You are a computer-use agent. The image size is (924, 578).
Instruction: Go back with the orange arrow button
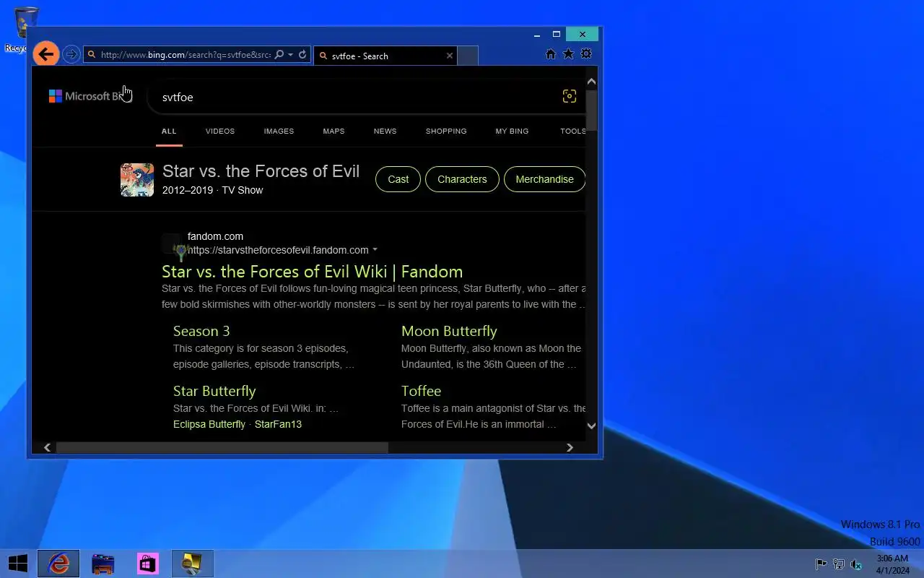[x=46, y=54]
